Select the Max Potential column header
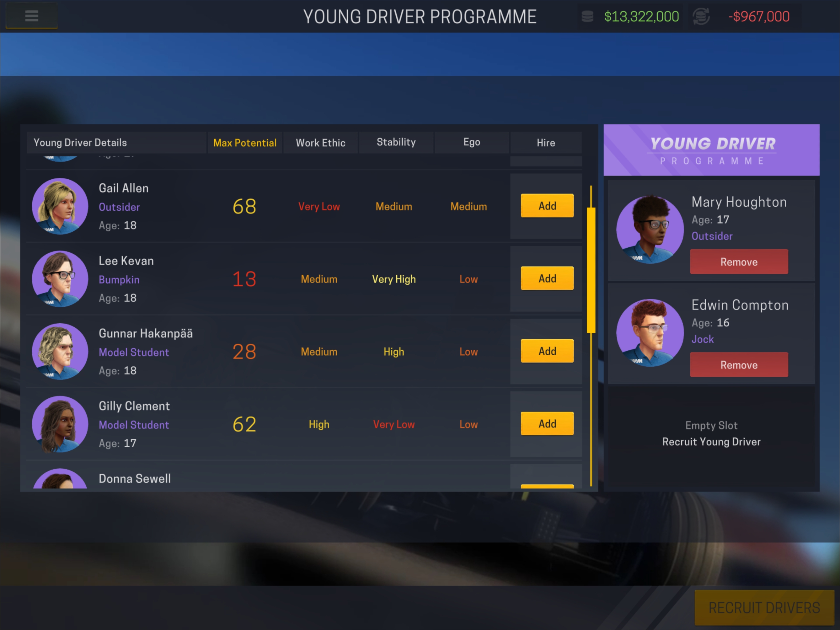This screenshot has width=840, height=630. (x=245, y=142)
